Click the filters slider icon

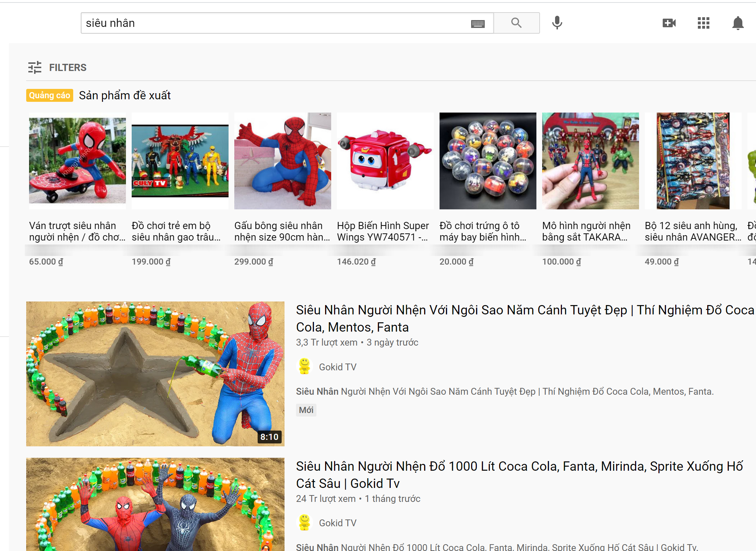35,67
